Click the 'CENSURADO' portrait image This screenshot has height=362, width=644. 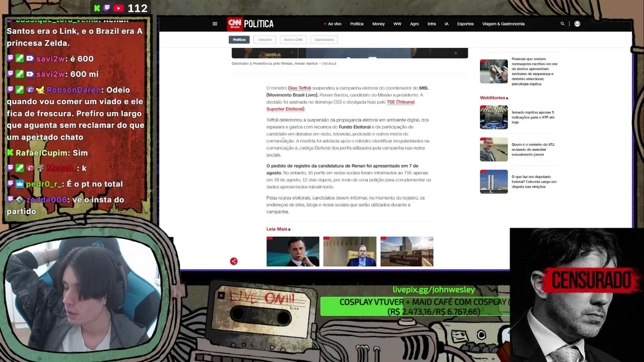click(x=577, y=295)
